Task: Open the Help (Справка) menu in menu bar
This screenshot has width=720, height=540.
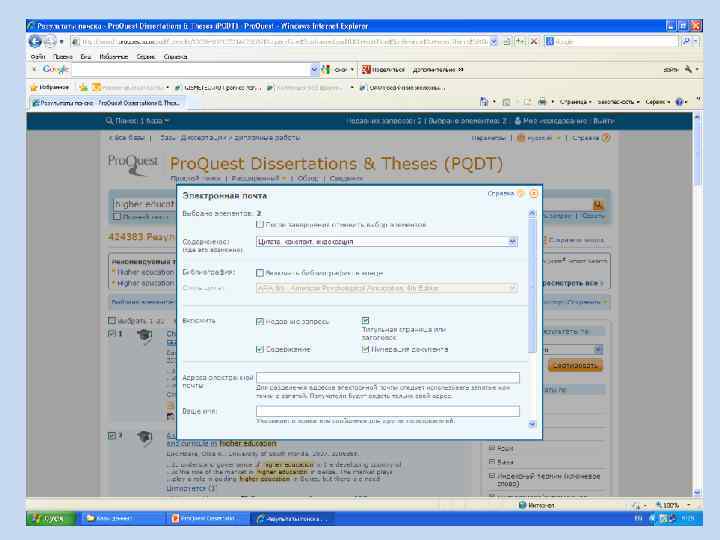Action: click(x=175, y=56)
